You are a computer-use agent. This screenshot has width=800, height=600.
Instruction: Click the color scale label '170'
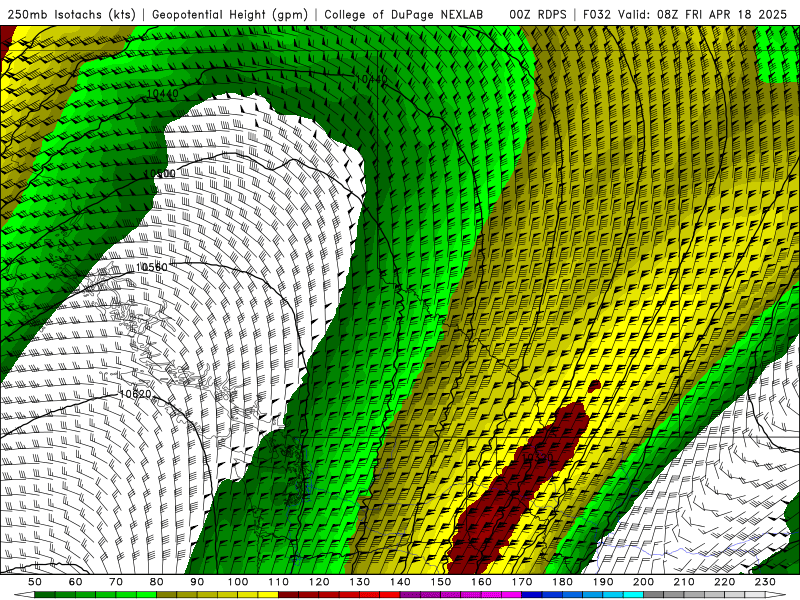coord(522,582)
